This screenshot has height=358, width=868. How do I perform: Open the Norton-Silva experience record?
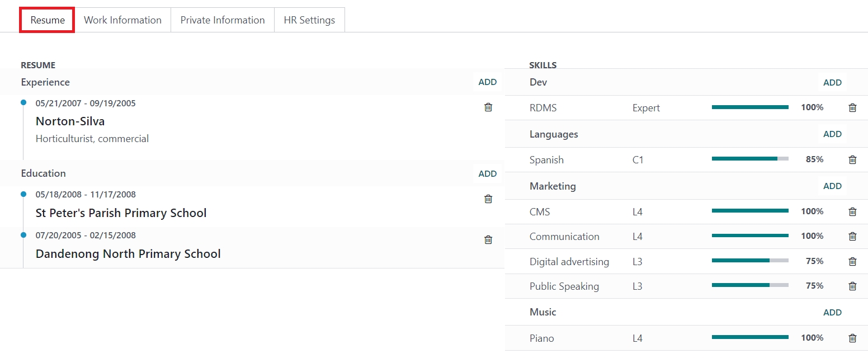tap(70, 121)
